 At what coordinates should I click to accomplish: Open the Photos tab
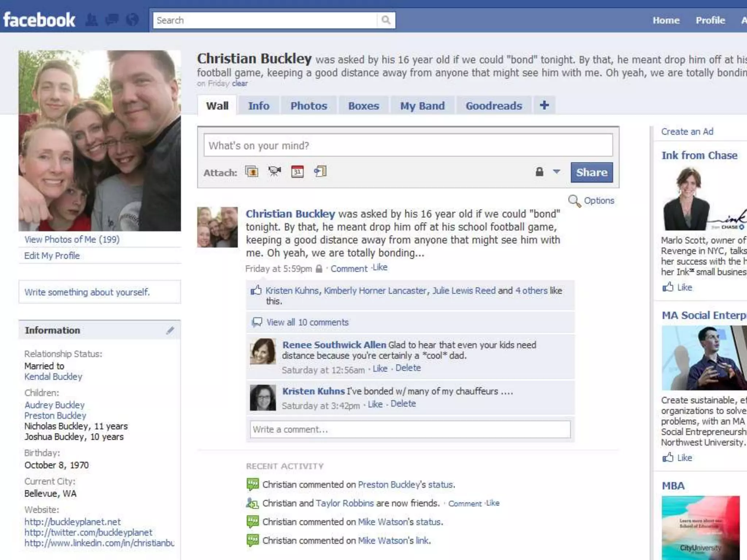(309, 106)
